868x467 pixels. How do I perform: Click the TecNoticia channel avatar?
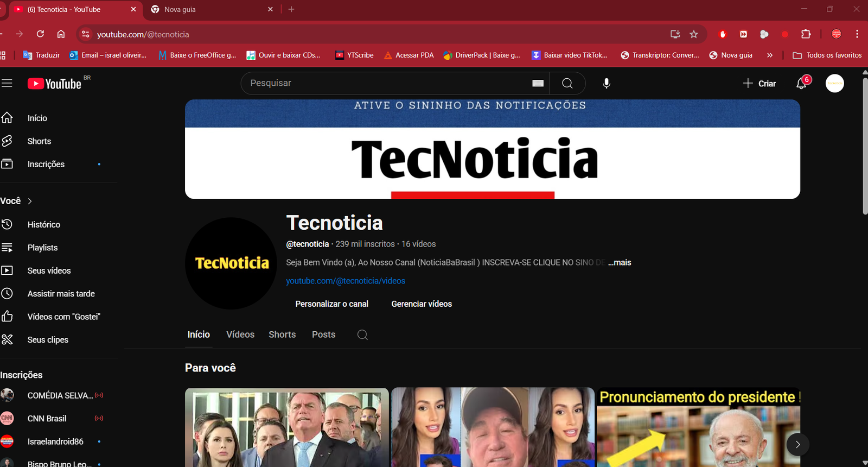tap(231, 263)
